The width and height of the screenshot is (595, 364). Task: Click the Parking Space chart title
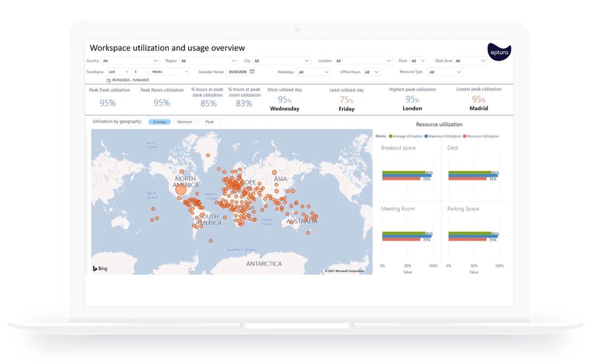click(x=463, y=209)
